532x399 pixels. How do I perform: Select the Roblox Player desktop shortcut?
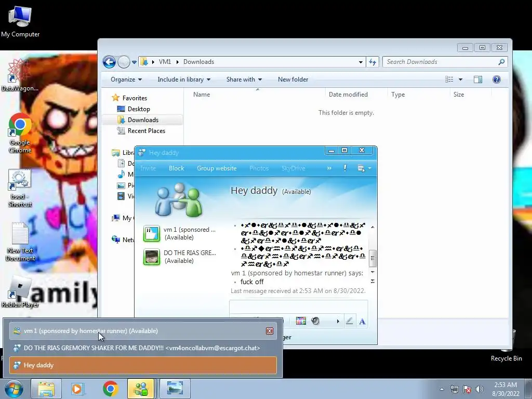tap(20, 291)
